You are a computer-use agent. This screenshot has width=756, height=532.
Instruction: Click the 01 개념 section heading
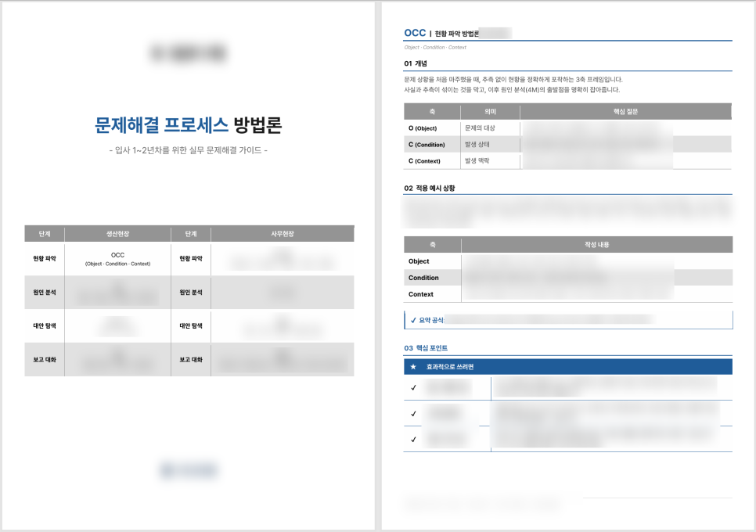coord(415,63)
